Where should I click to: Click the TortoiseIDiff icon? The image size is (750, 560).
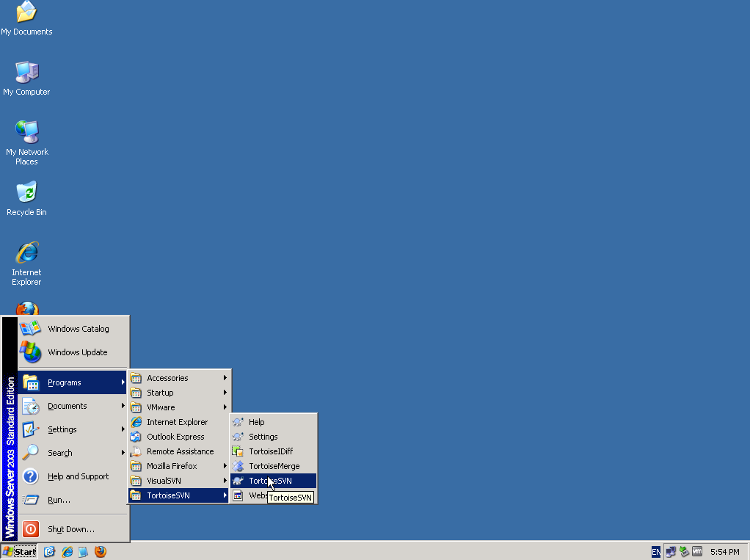(238, 451)
